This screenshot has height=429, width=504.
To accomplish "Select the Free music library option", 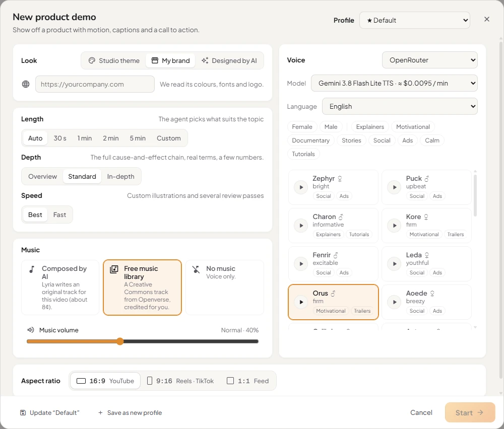I will 143,288.
